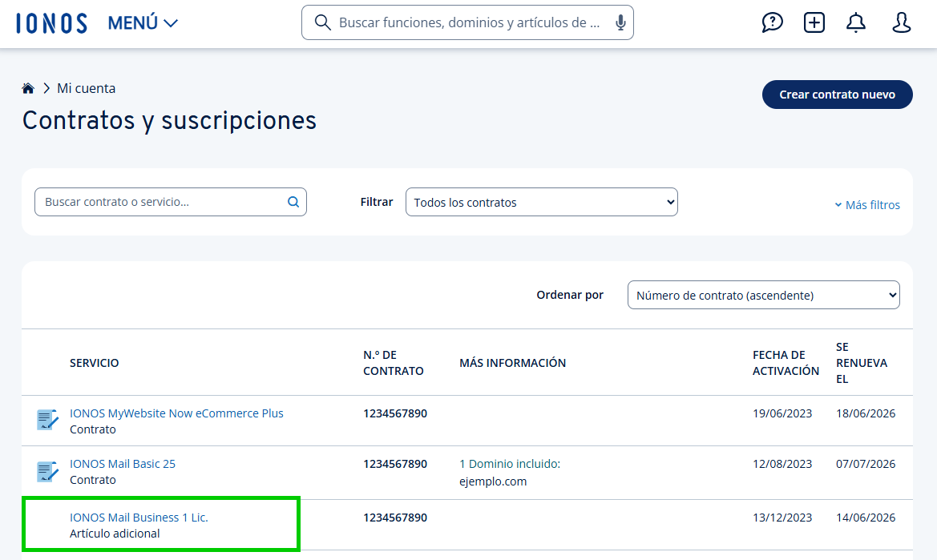
Task: Click renewal date 14/06/2026
Action: pyautogui.click(x=866, y=518)
